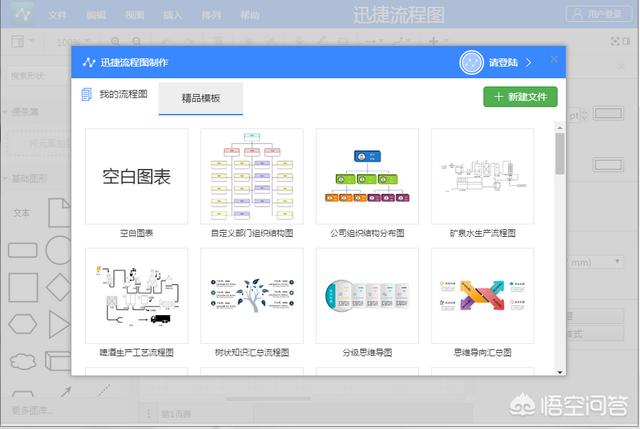640x429 pixels.
Task: Close the template dialog with the X
Action: pos(554,61)
